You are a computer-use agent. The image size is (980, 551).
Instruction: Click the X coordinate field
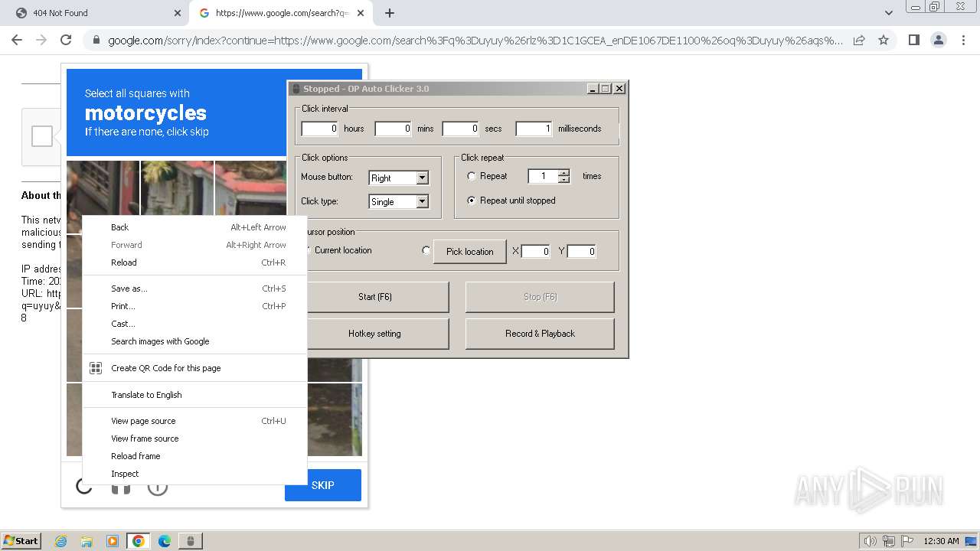click(536, 251)
